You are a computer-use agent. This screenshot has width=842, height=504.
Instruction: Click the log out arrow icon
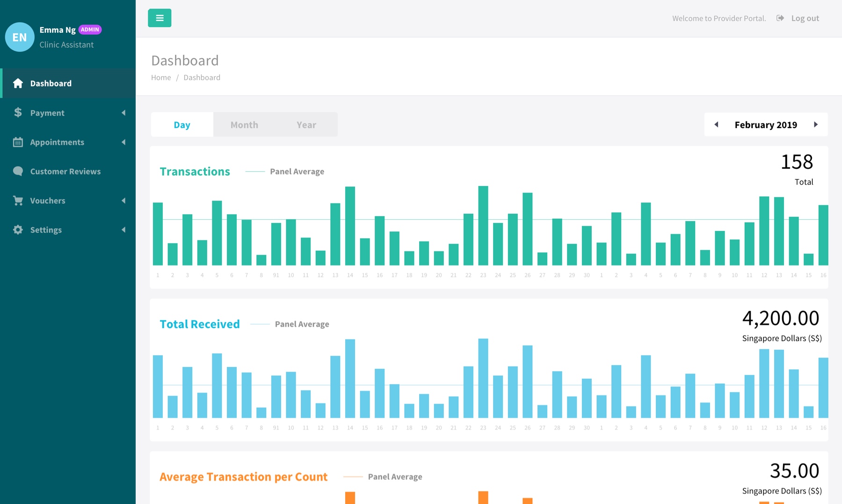tap(780, 18)
